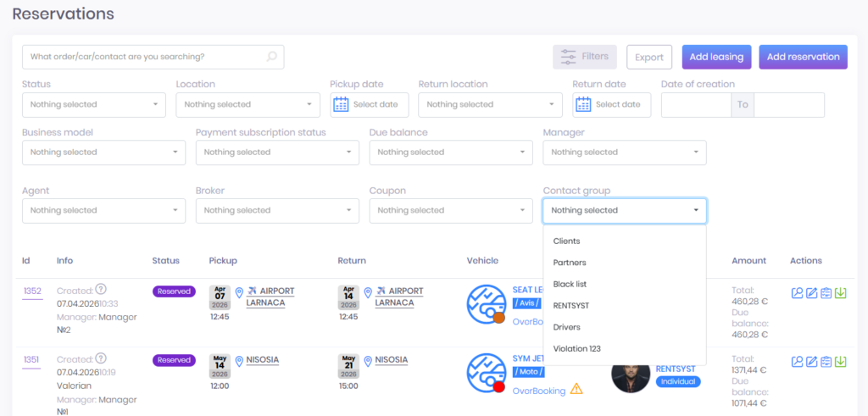Open the Manager filter dropdown
868x416 pixels.
pos(624,153)
